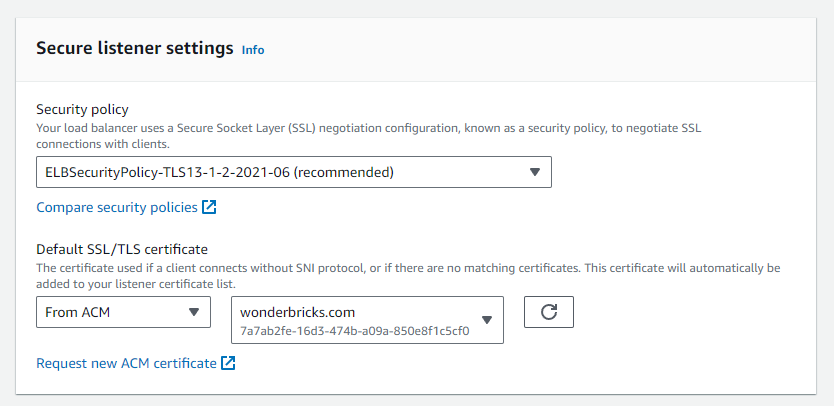Click the security policy description text
This screenshot has height=406, width=834.
tap(369, 136)
